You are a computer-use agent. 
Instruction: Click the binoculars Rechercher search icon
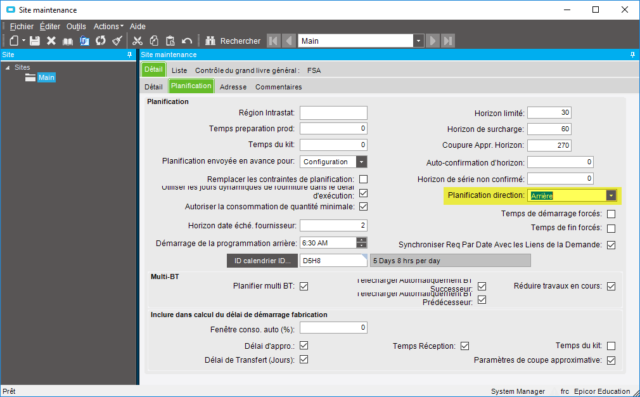(210, 41)
